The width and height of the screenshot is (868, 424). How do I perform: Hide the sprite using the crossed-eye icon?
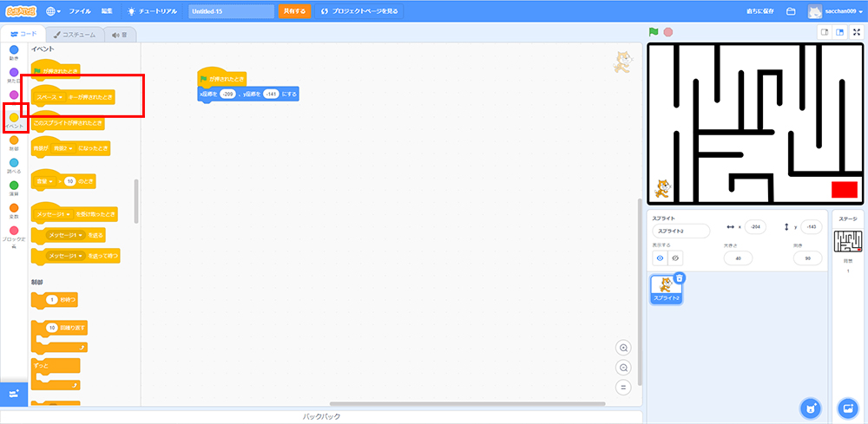[675, 258]
